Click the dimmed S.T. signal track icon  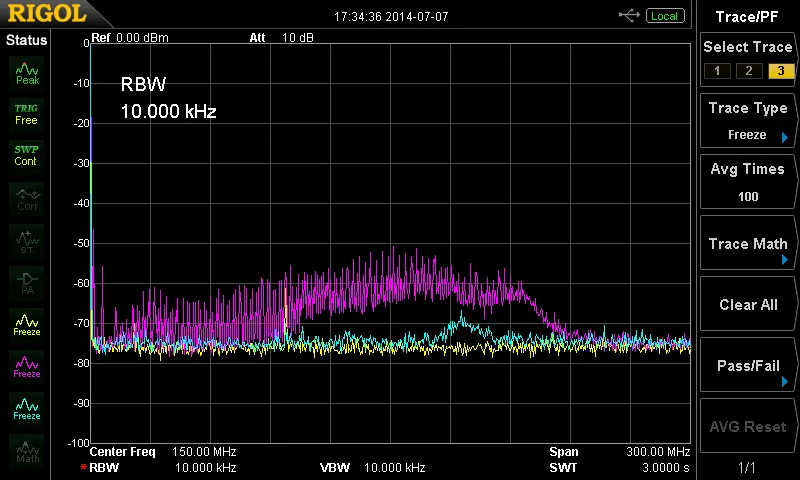(27, 242)
